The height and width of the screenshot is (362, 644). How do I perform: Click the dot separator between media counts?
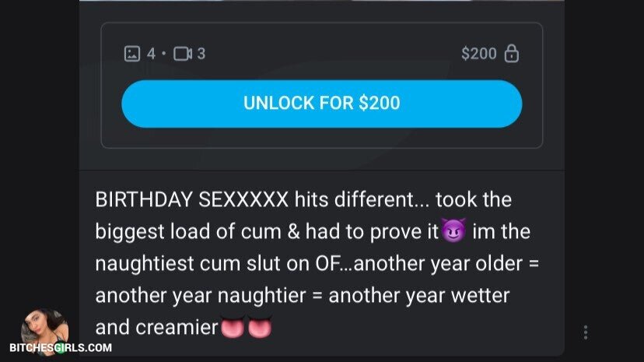[164, 54]
